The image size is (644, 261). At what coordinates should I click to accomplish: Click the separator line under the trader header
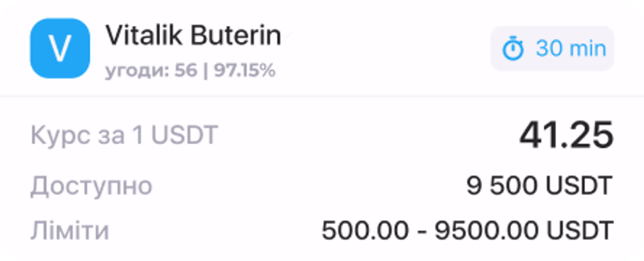point(322,97)
